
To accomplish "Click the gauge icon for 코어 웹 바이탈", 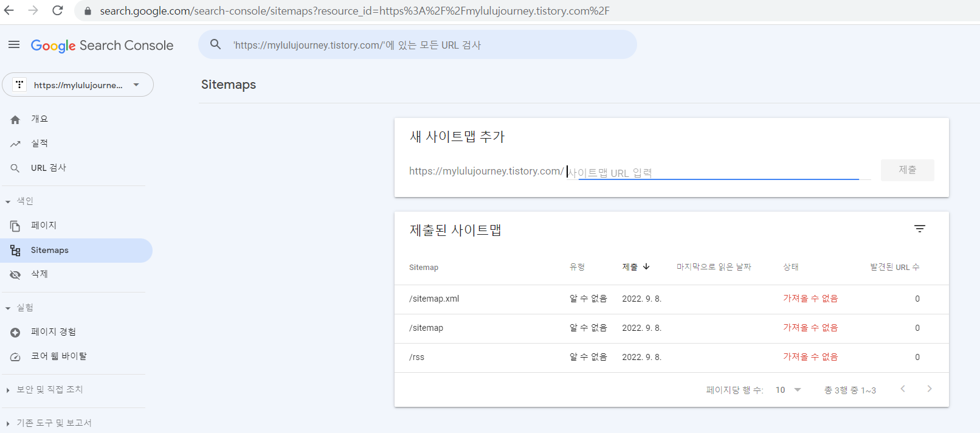I will tap(15, 357).
